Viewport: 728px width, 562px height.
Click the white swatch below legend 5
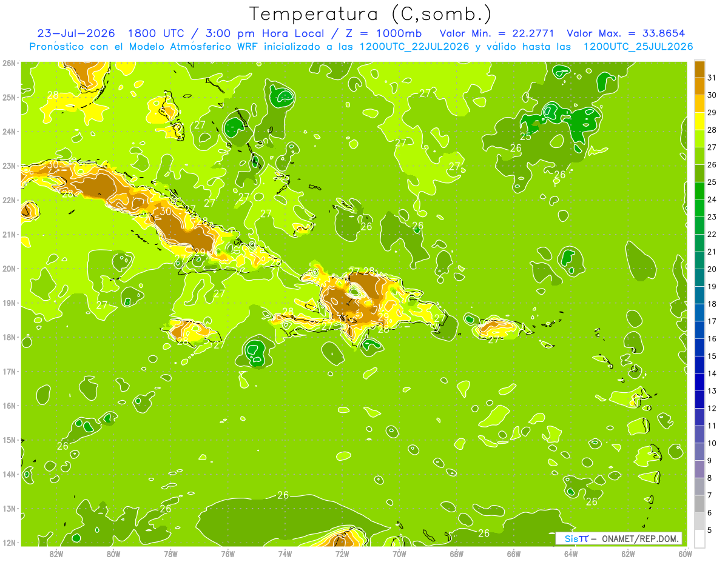(x=700, y=538)
